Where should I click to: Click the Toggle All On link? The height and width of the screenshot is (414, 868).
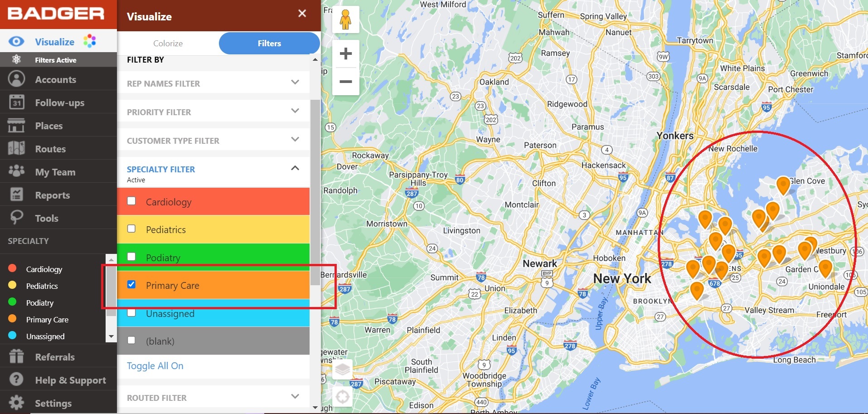tap(155, 366)
